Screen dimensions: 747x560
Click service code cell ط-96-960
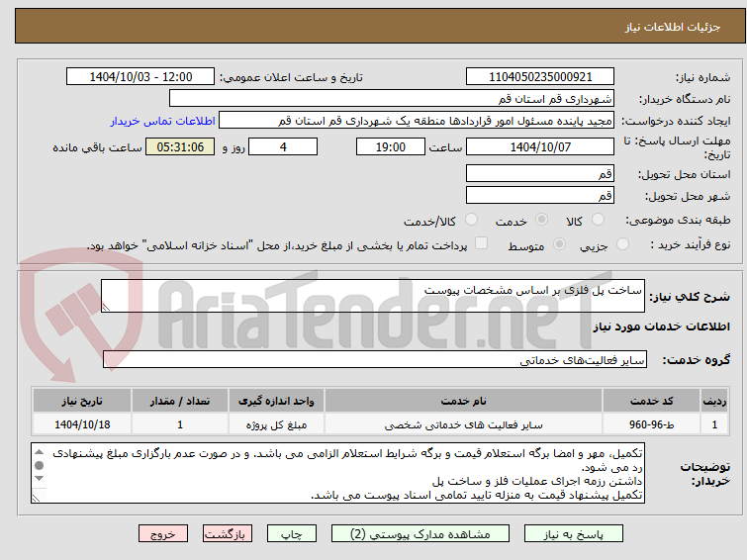coord(651,424)
